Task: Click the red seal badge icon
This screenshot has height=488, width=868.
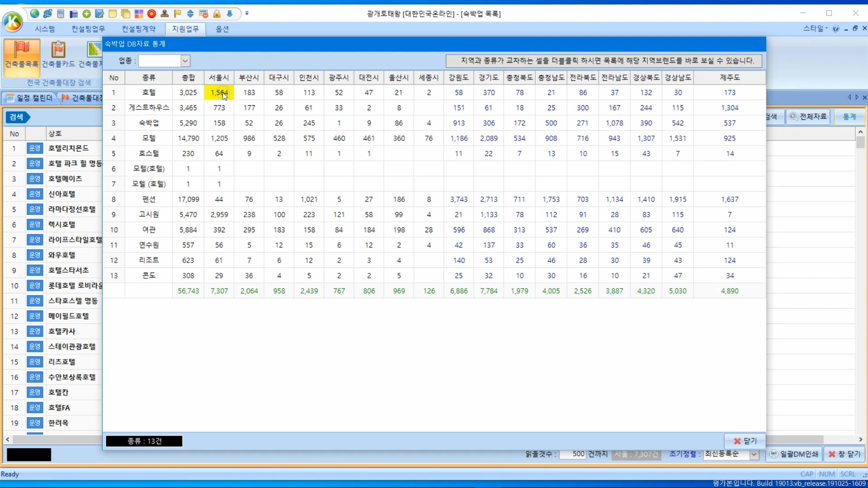Action: [151, 14]
